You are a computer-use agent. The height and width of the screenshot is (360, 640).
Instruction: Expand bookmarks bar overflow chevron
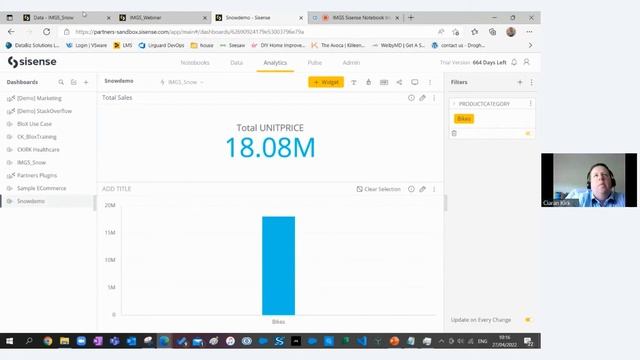tap(530, 45)
